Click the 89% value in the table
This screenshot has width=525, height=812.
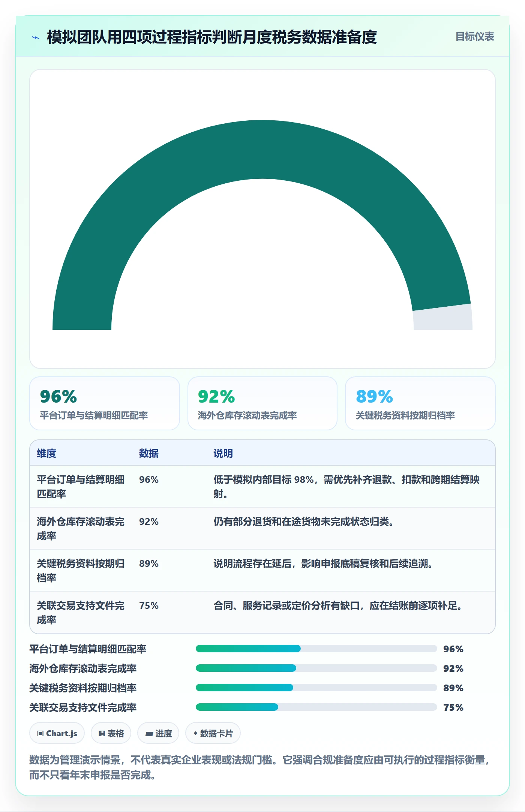pyautogui.click(x=149, y=564)
